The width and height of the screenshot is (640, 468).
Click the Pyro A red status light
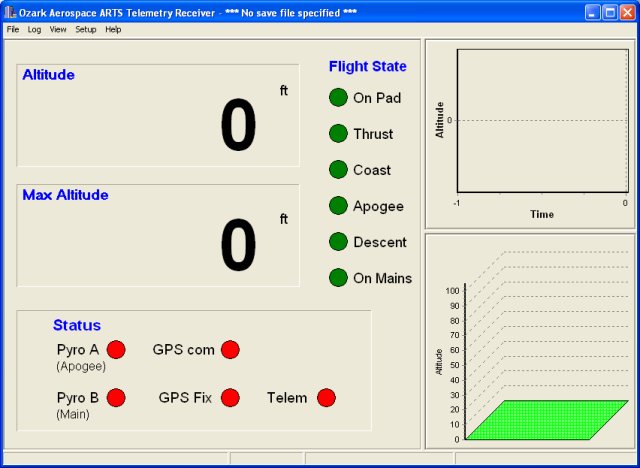tap(116, 349)
